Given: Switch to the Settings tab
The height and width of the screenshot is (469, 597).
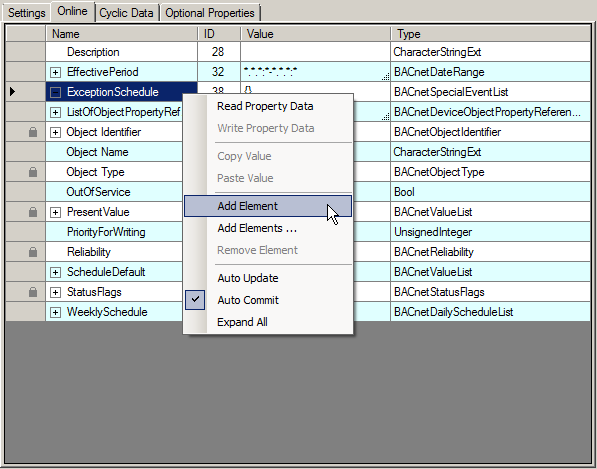Looking at the screenshot, I should click(x=26, y=13).
